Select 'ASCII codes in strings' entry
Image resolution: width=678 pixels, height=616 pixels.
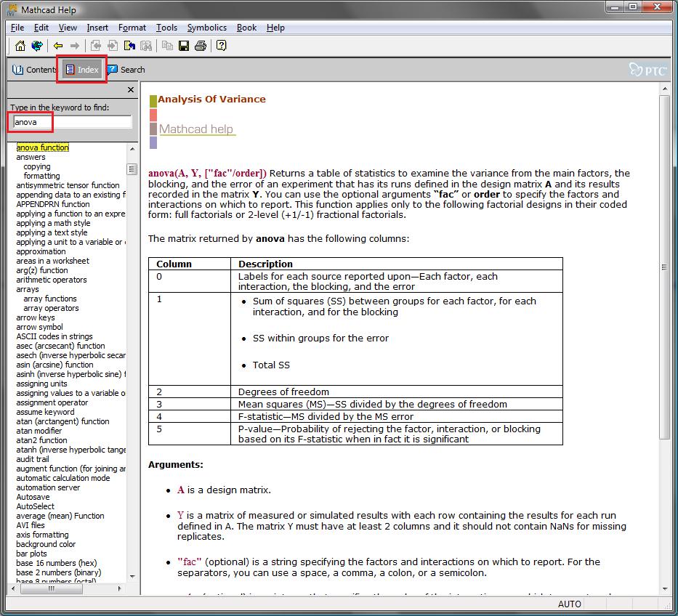click(55, 336)
